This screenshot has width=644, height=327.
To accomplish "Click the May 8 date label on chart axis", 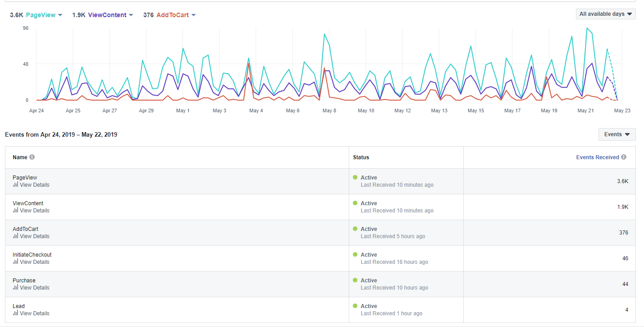I will (x=329, y=111).
